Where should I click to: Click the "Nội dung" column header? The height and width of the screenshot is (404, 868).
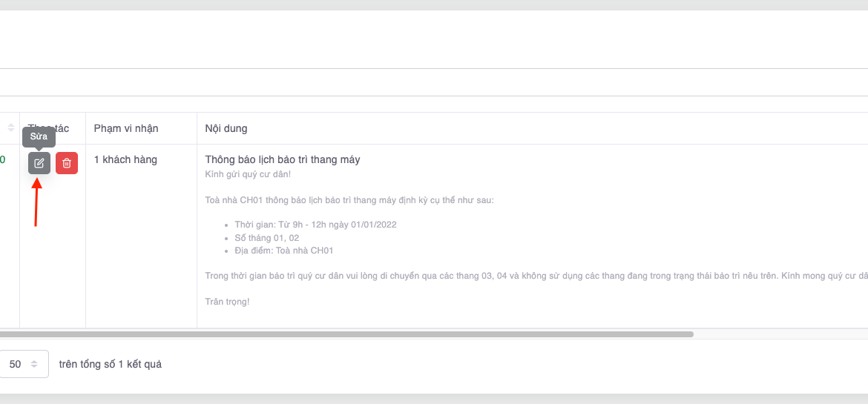pos(226,128)
